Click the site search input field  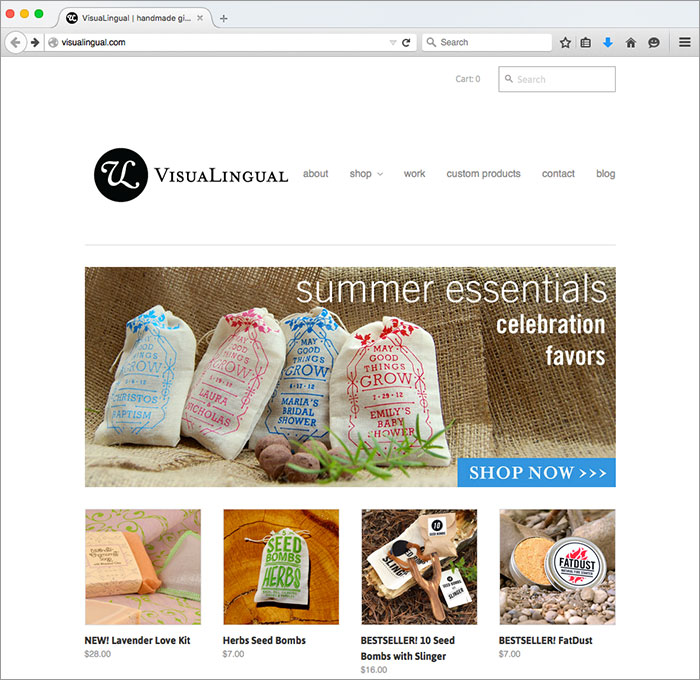[557, 79]
